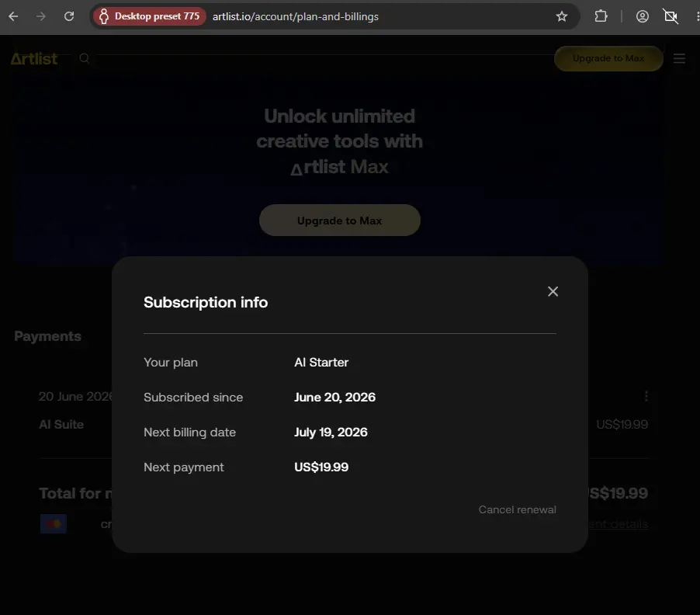This screenshot has height=615, width=700.
Task: Click the Desktop preset 775 badge
Action: 150,16
